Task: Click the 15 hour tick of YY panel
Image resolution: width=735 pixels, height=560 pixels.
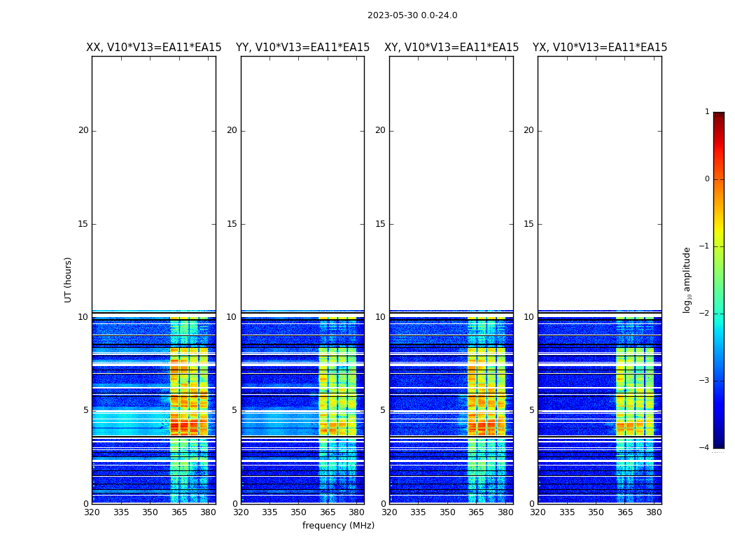Action: [x=232, y=224]
